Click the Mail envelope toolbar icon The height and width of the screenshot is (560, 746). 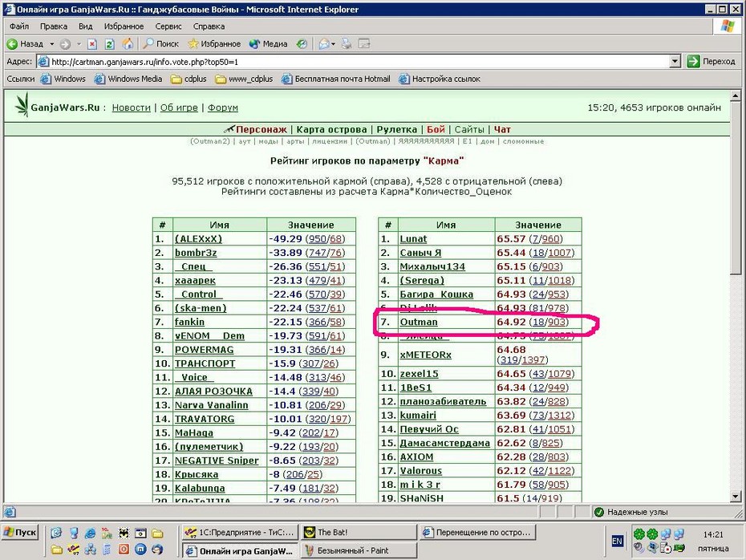(x=324, y=44)
